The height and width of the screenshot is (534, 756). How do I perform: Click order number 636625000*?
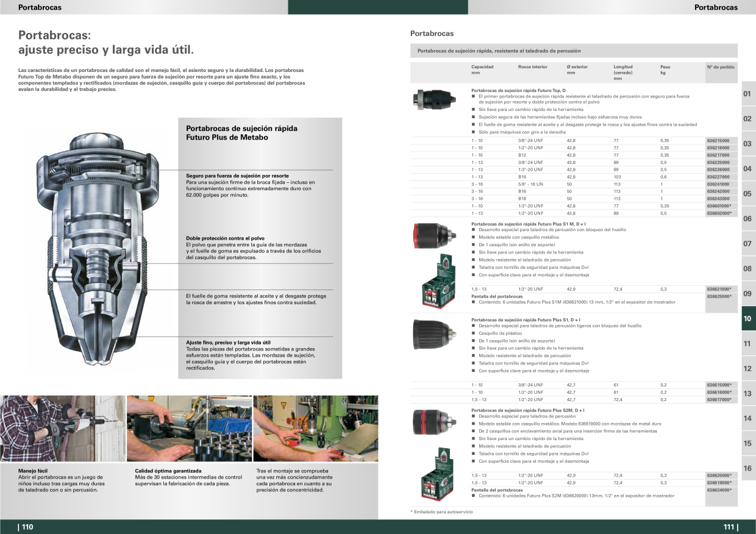719,296
